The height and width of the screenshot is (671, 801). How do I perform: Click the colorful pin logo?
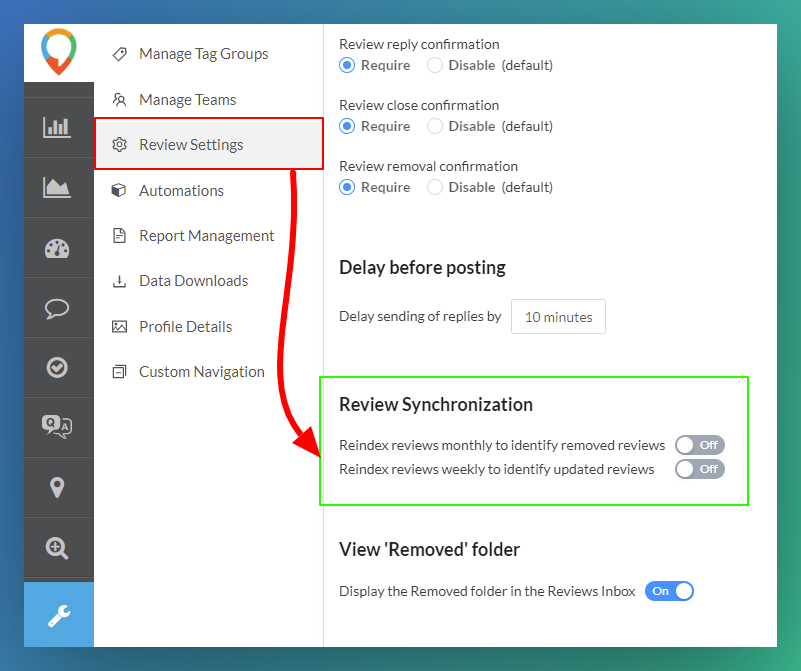(59, 52)
